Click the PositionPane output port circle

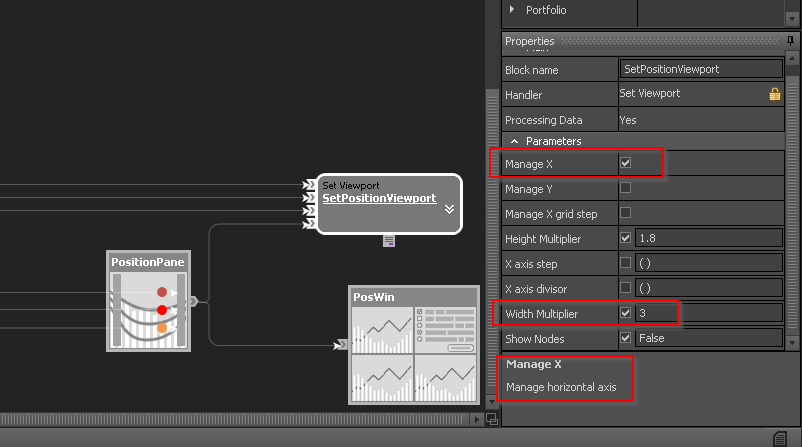(x=192, y=299)
